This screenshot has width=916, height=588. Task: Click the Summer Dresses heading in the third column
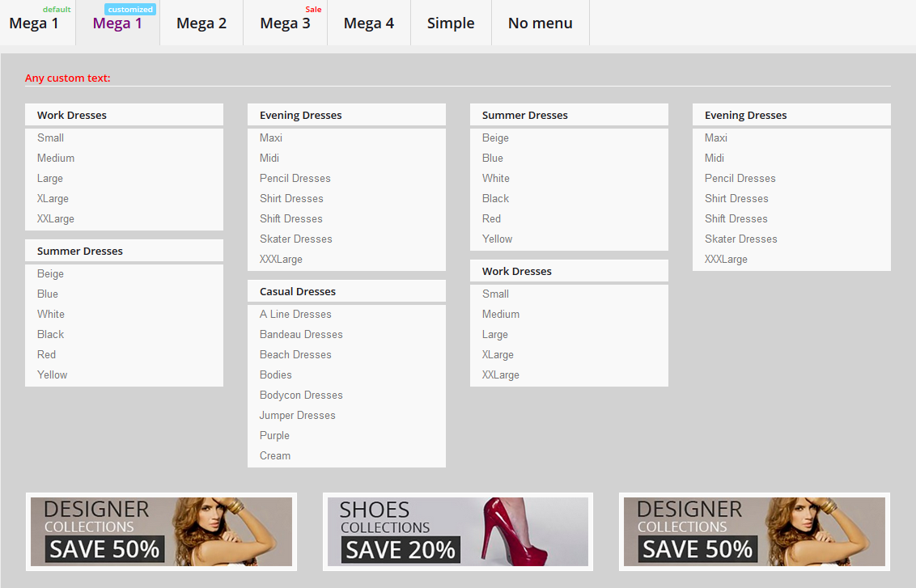[x=525, y=115]
